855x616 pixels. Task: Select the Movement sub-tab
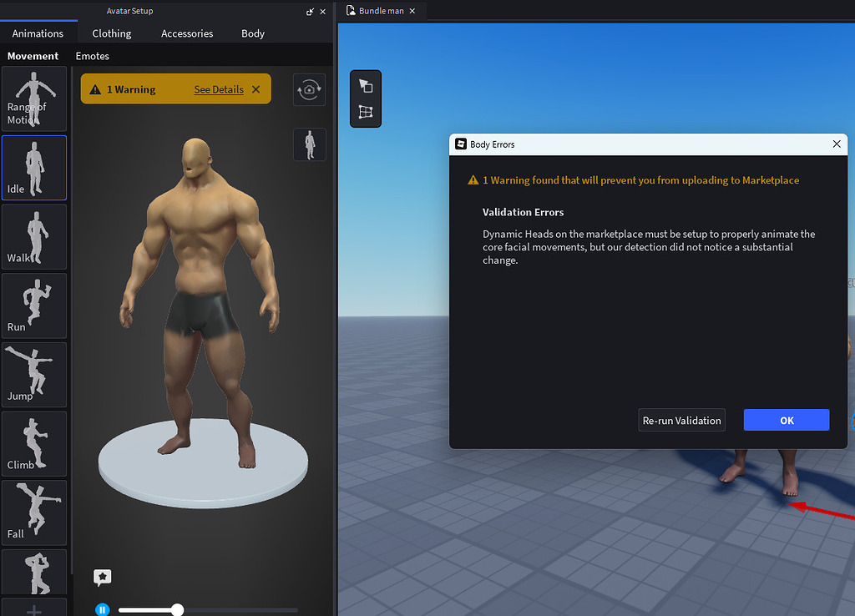pyautogui.click(x=33, y=56)
